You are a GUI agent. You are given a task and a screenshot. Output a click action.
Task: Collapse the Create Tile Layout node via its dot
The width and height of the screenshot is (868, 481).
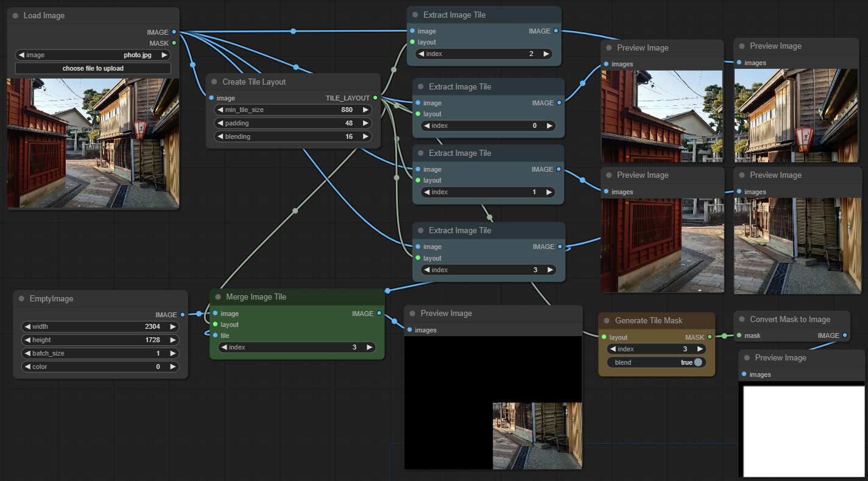[x=214, y=82]
